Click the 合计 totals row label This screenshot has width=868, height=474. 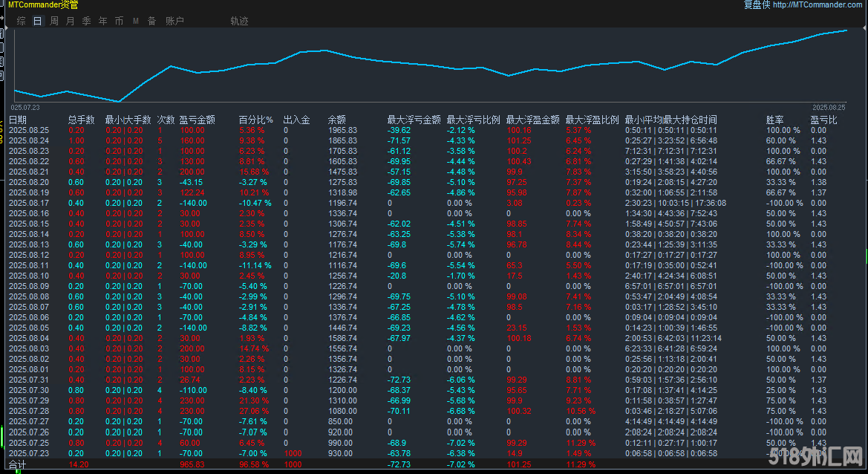click(17, 464)
